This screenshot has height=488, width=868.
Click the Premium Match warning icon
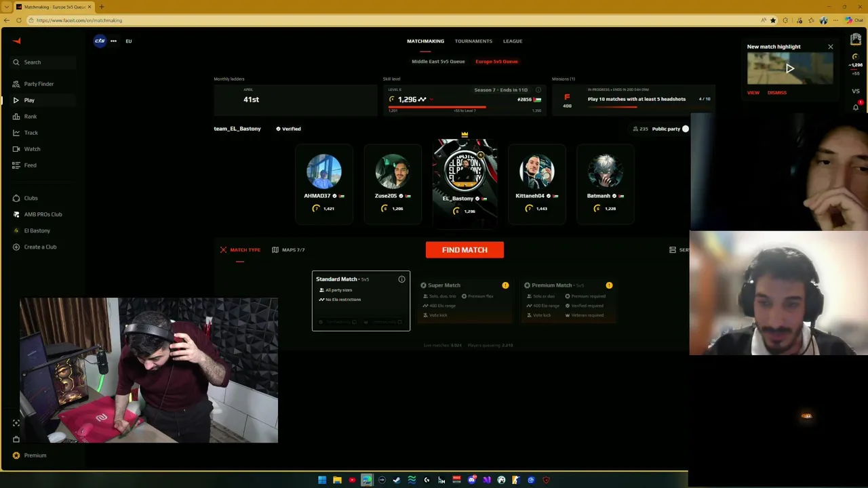(x=609, y=285)
